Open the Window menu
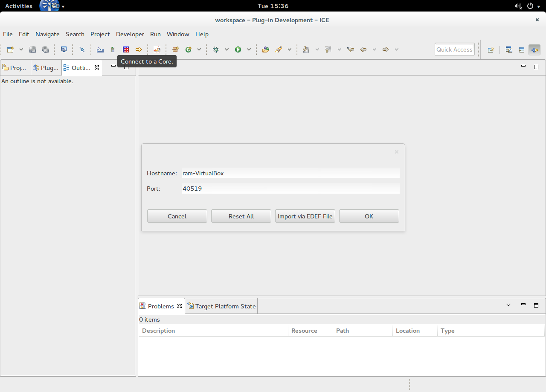The image size is (546, 392). click(x=178, y=34)
